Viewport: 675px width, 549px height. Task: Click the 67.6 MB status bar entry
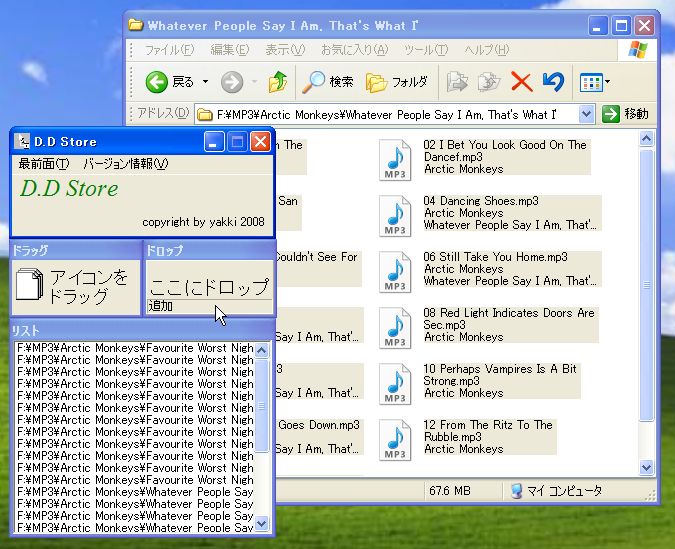click(x=450, y=490)
